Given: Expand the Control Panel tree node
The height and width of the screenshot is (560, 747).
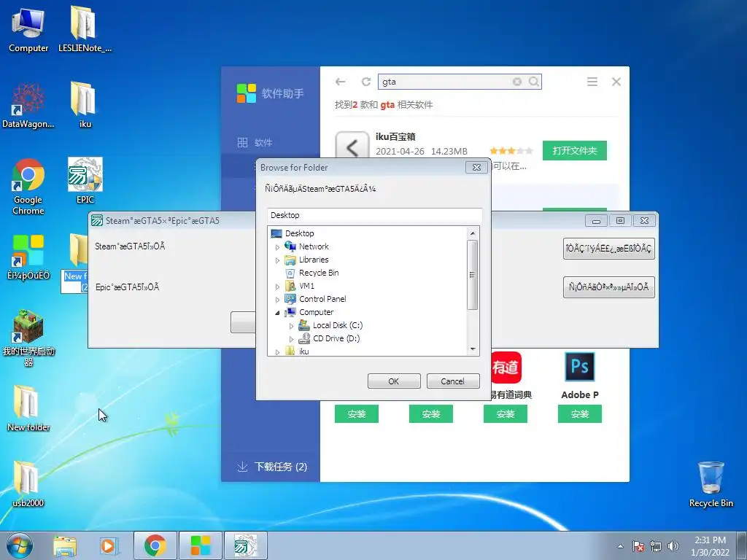Looking at the screenshot, I should pos(277,300).
